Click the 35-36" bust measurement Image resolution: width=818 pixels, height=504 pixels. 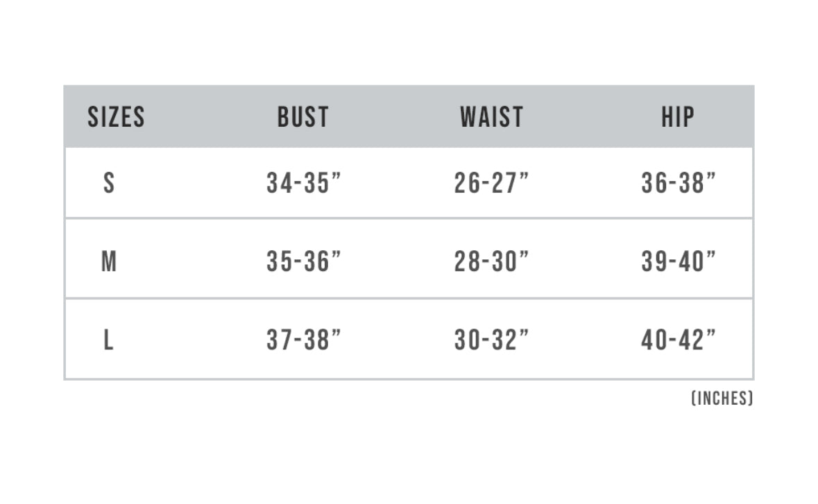tap(304, 262)
